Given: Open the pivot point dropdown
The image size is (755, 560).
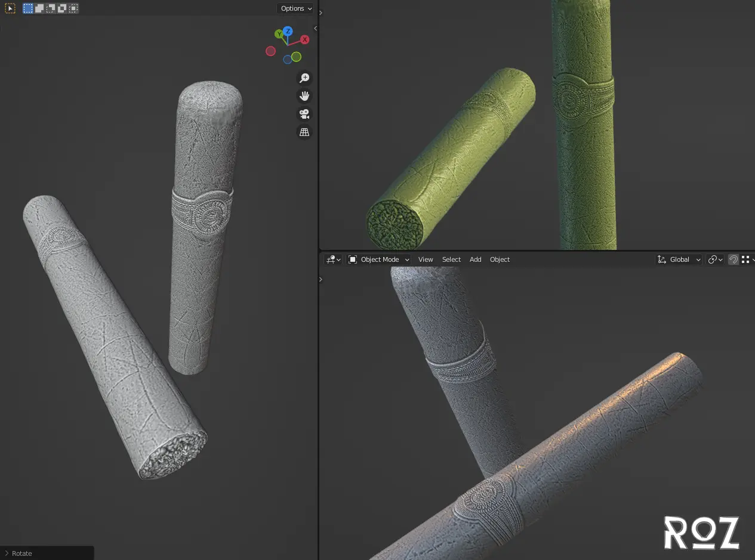Looking at the screenshot, I should 715,259.
